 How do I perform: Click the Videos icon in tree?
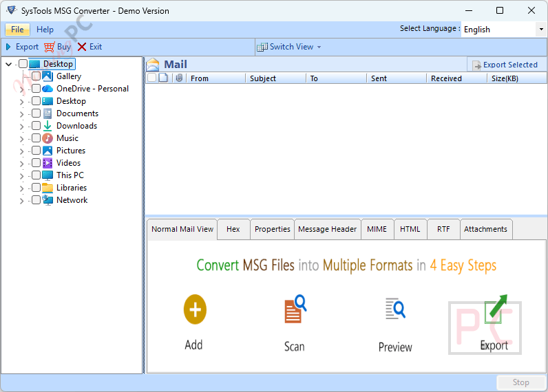[x=48, y=163]
